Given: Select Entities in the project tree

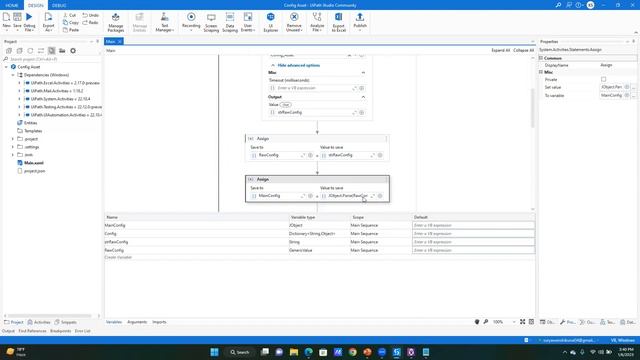Looking at the screenshot, I should (30, 123).
